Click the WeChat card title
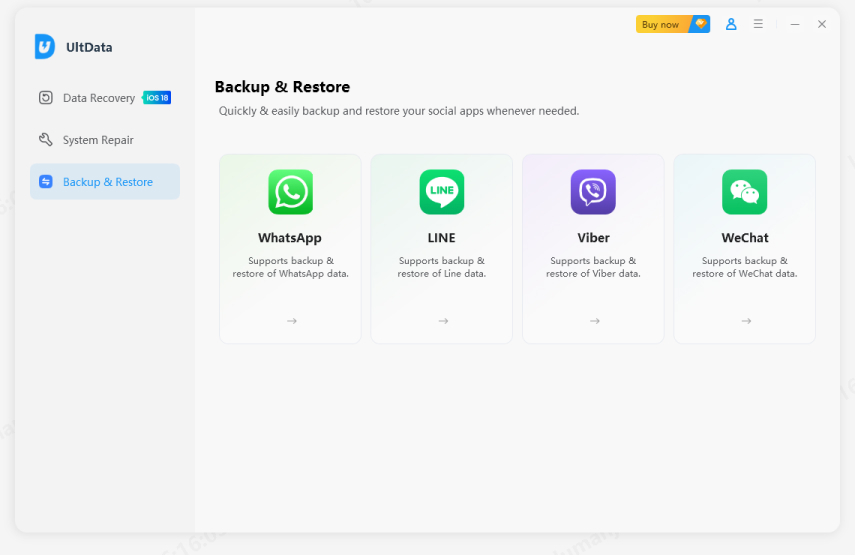 point(745,238)
